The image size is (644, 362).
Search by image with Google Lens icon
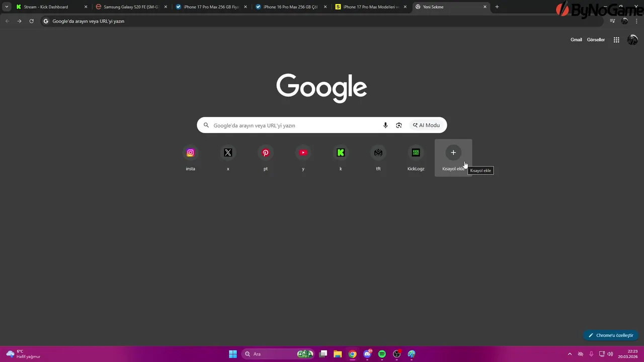pos(399,125)
